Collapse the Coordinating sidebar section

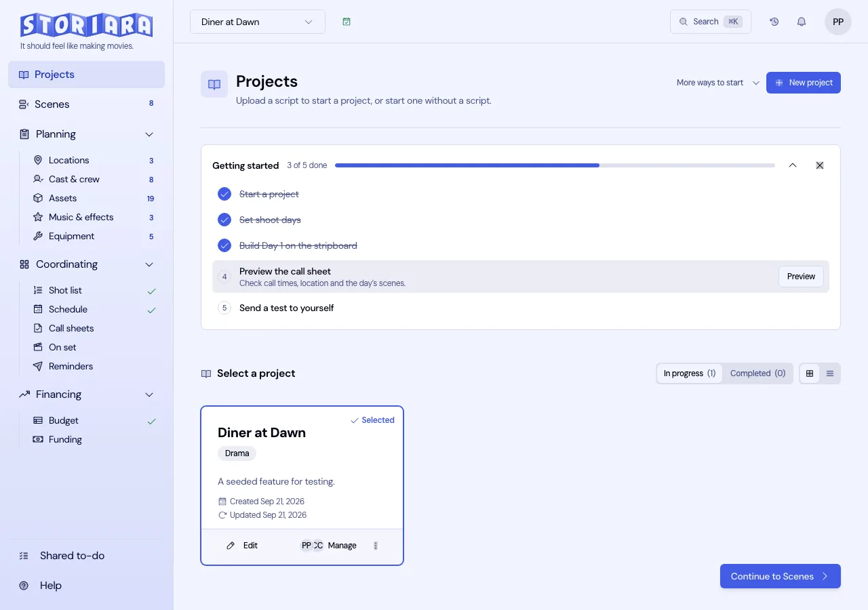click(x=149, y=264)
